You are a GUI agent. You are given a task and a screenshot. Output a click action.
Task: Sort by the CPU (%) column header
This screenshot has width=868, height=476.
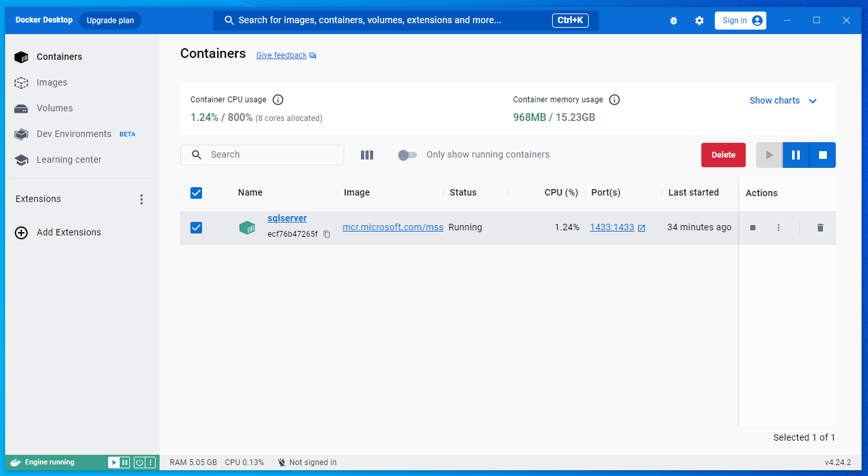tap(561, 192)
